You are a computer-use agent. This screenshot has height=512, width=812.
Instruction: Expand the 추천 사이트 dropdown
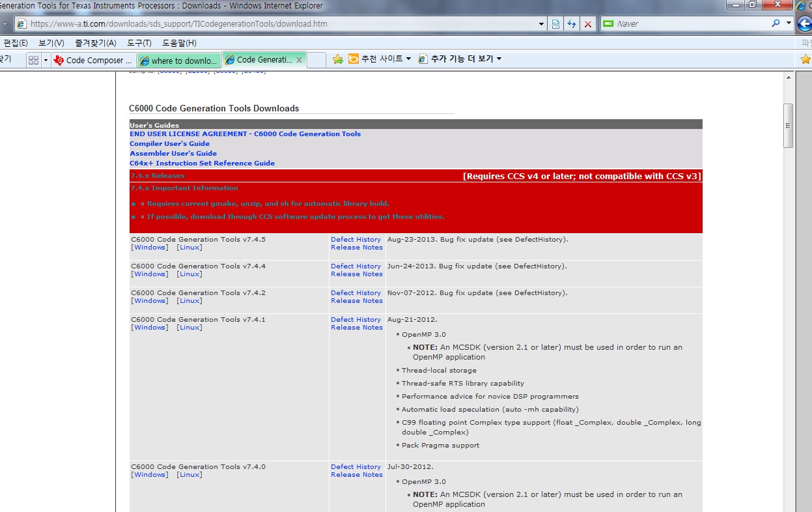click(408, 58)
